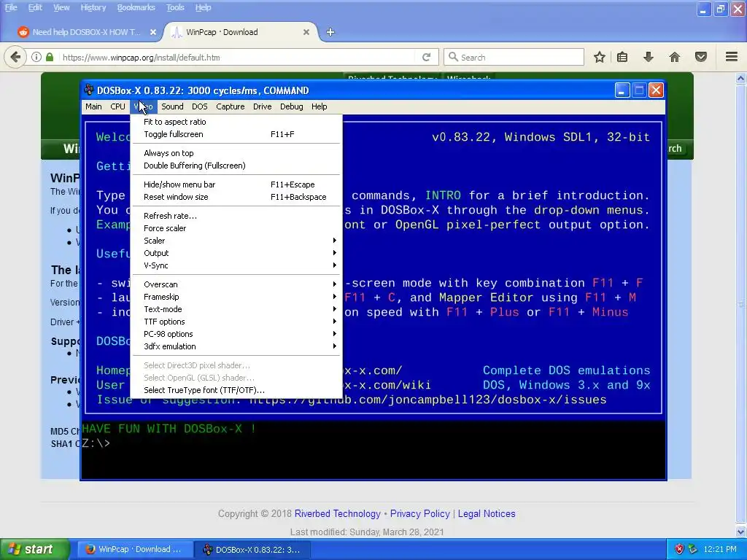This screenshot has width=747, height=560.
Task: Close the WinPcap Download tab
Action: pyautogui.click(x=306, y=32)
